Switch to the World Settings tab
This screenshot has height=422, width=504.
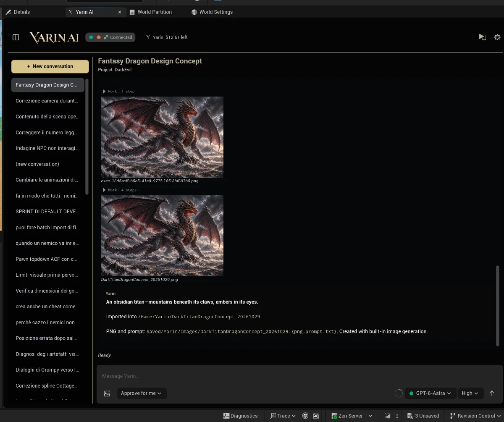(x=212, y=12)
